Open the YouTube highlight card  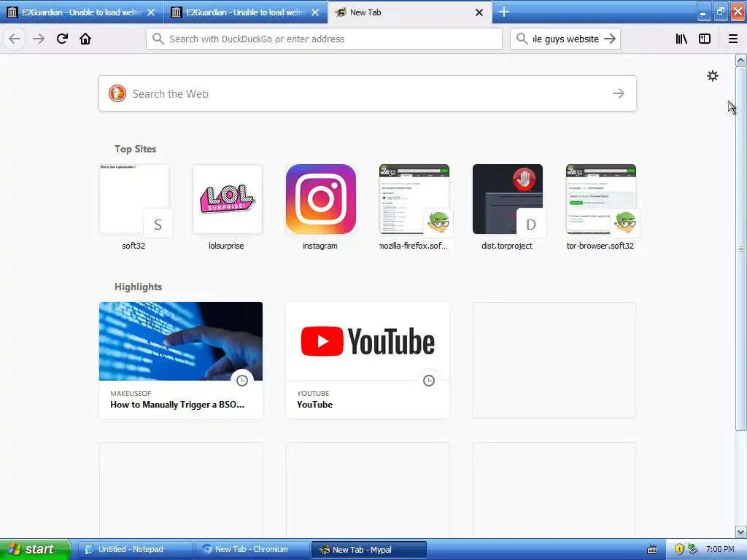[368, 360]
